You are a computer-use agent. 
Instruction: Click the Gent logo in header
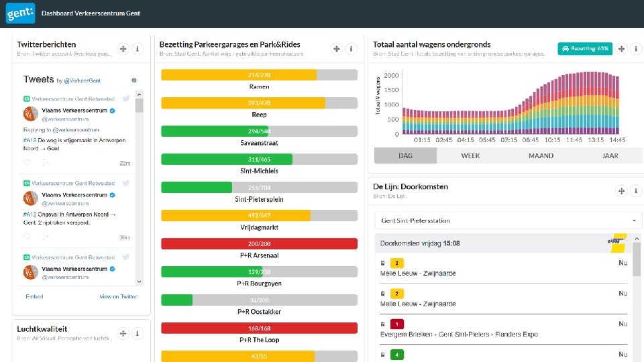coord(20,13)
